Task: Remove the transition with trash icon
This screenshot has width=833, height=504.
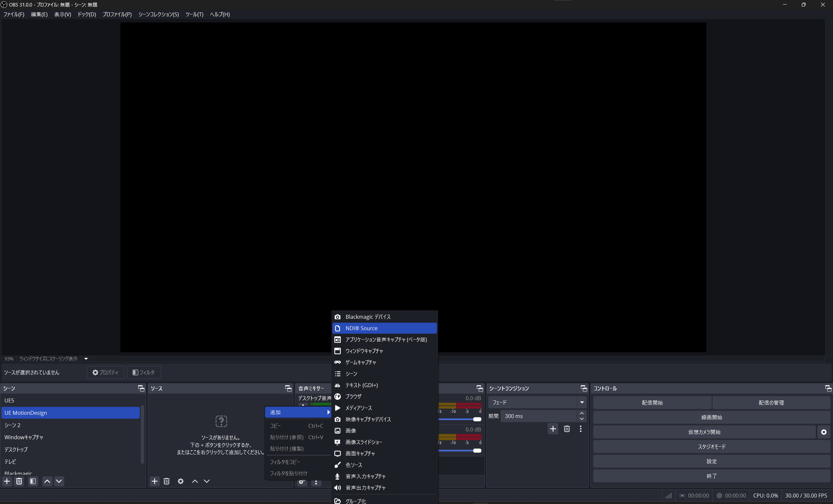Action: pyautogui.click(x=567, y=429)
